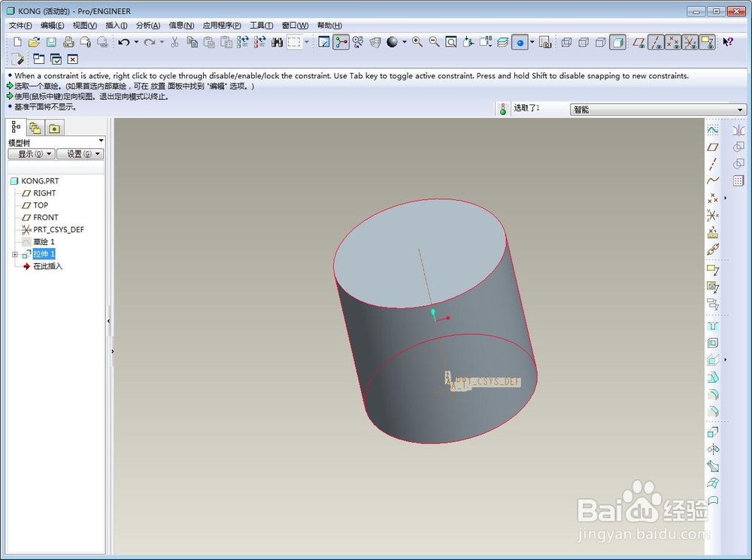
Task: Toggle datum planes visibility
Action: point(638,42)
